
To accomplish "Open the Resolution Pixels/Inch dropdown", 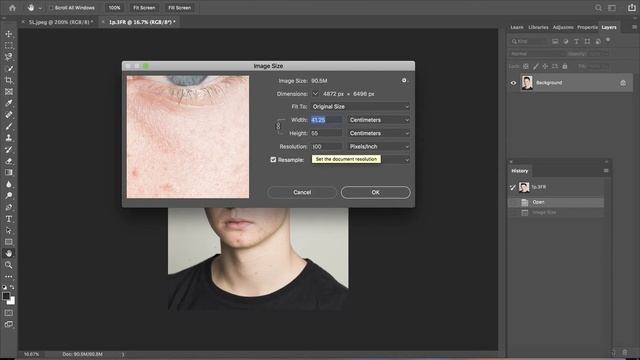I will [378, 147].
